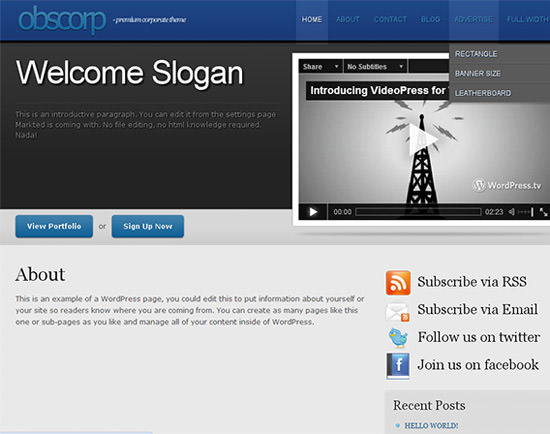Open the Blog page

click(430, 20)
